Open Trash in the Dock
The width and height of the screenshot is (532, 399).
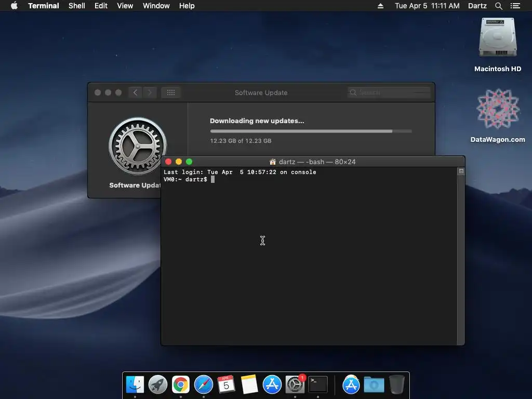click(x=396, y=384)
